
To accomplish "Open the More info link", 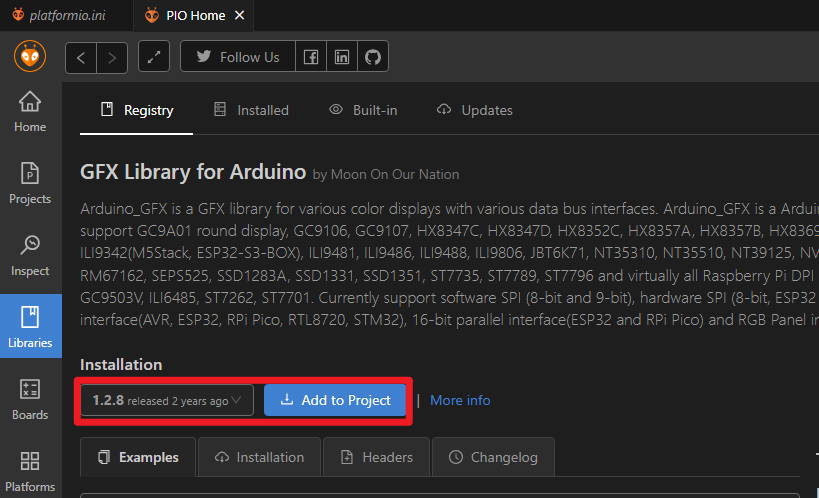I will coord(460,400).
